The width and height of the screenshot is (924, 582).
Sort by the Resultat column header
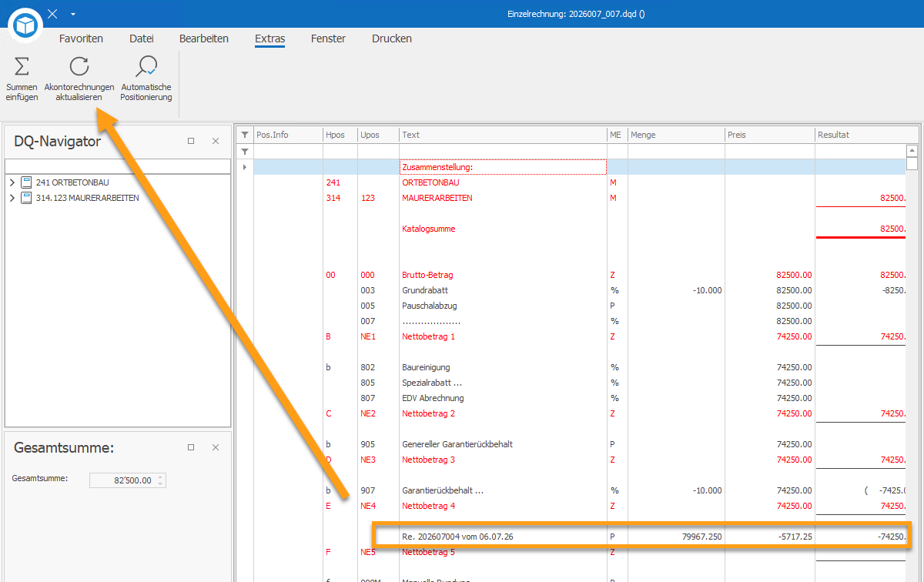click(861, 135)
